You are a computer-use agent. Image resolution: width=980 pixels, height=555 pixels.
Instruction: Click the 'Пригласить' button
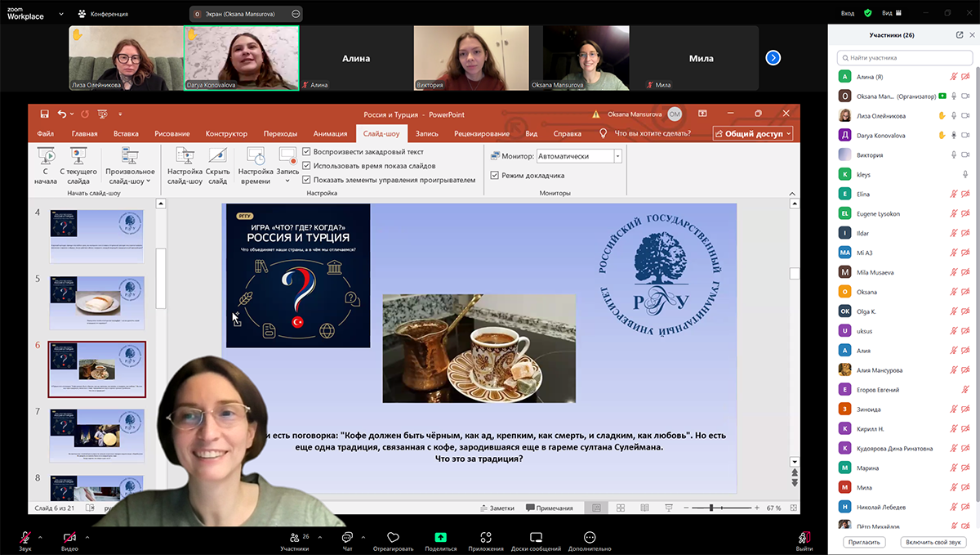[864, 542]
